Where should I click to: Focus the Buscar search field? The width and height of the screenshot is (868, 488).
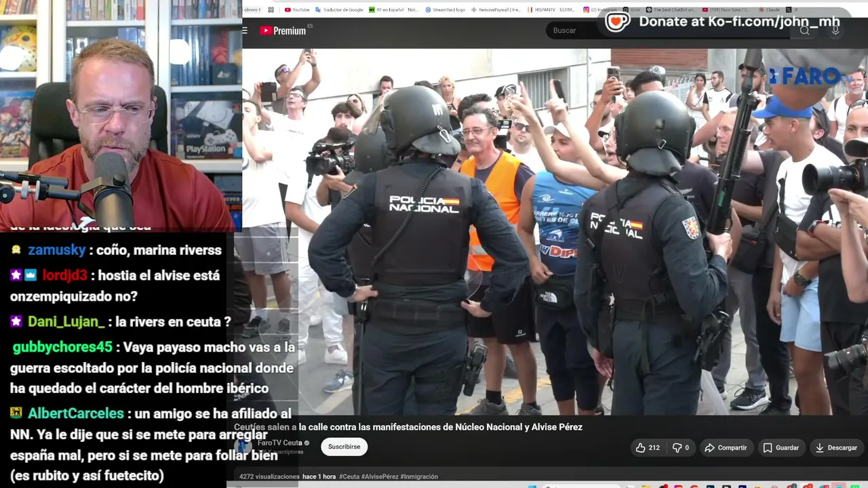click(x=668, y=30)
